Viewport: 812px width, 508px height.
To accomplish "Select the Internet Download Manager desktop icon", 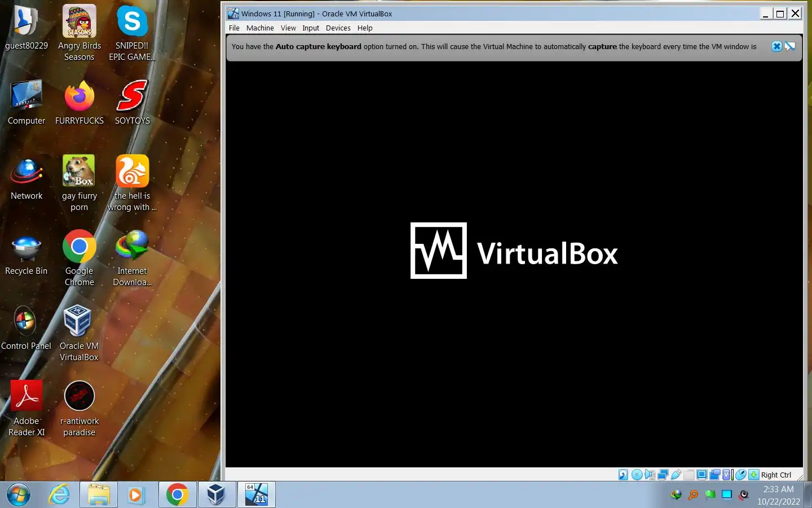I will (132, 258).
